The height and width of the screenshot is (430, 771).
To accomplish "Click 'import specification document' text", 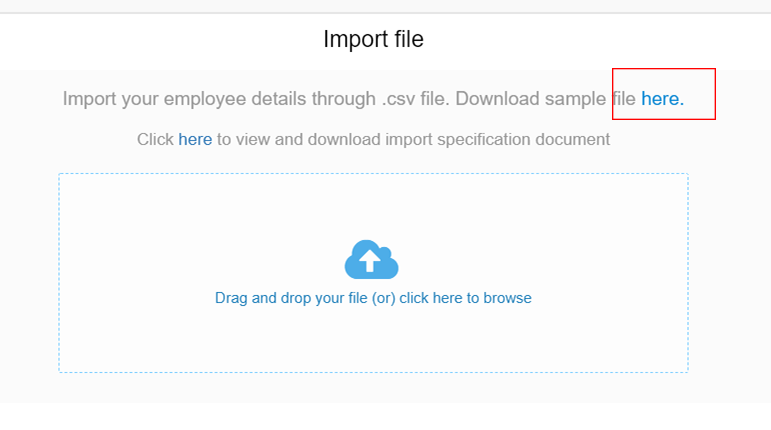I will coord(502,140).
